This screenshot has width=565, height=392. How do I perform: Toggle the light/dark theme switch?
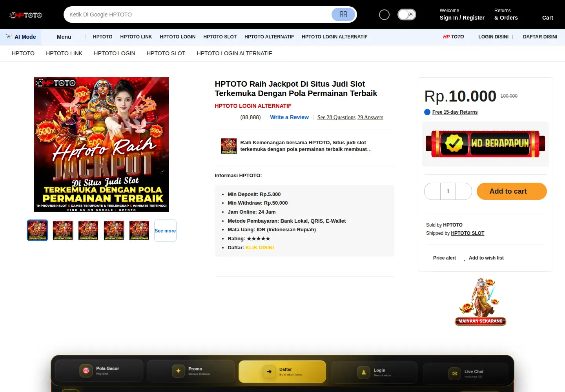(407, 15)
